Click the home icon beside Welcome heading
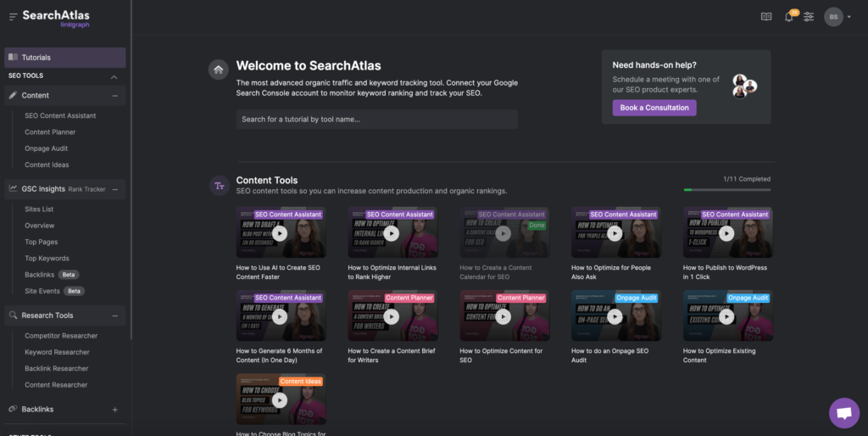 coord(218,70)
